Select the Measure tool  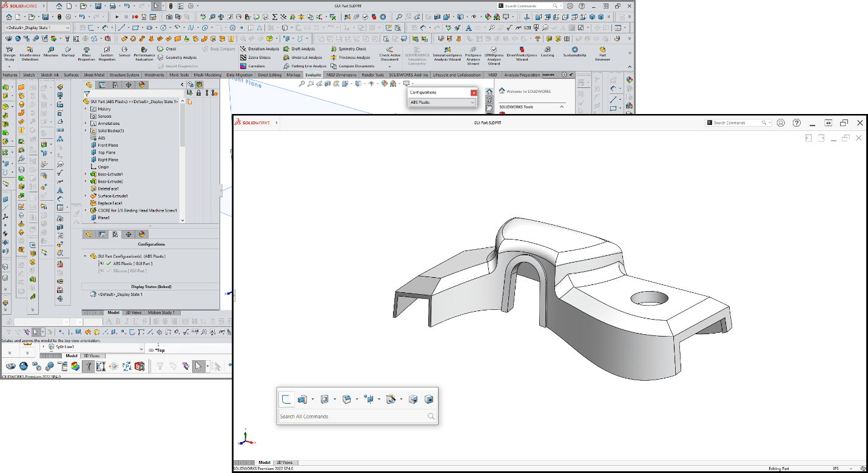tap(50, 52)
